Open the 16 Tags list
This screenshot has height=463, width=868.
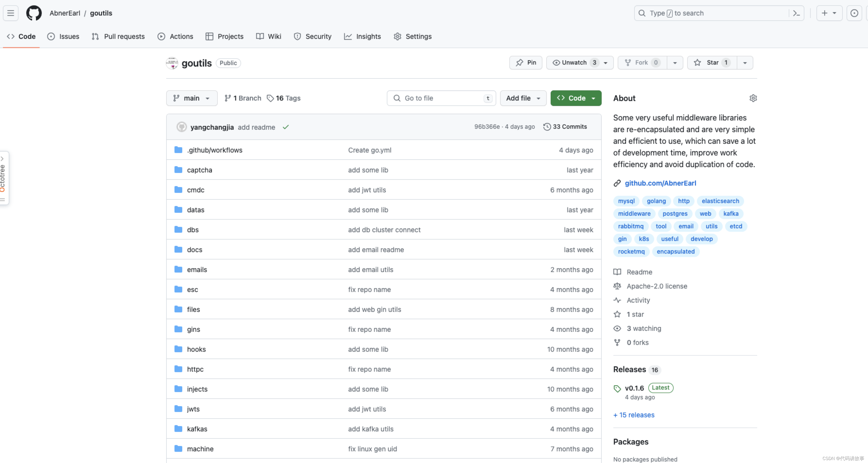pos(283,98)
